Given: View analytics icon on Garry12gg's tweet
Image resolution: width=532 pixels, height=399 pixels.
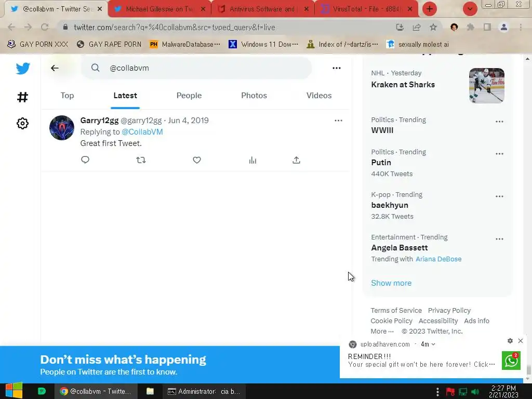Looking at the screenshot, I should pos(253,160).
